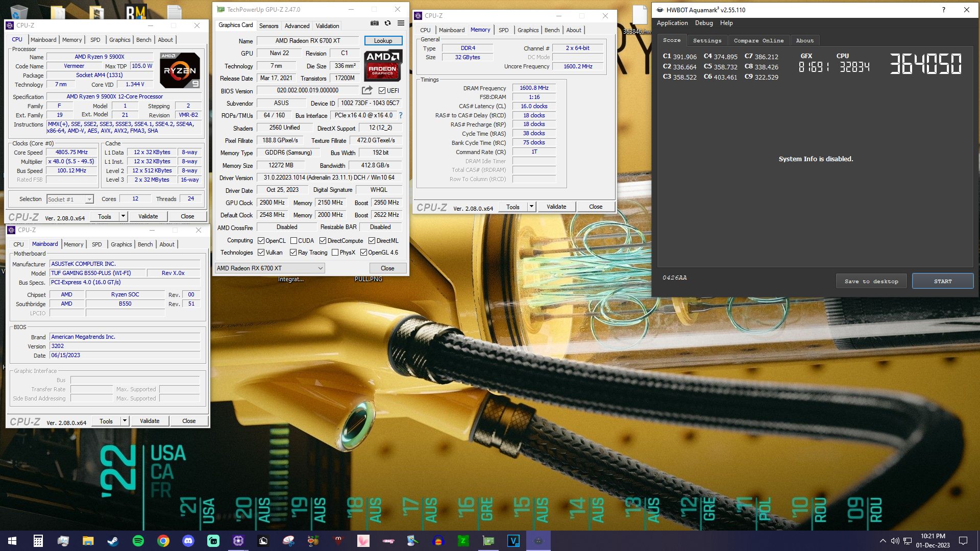Click START in HWBOT Aquamark

[x=942, y=282]
